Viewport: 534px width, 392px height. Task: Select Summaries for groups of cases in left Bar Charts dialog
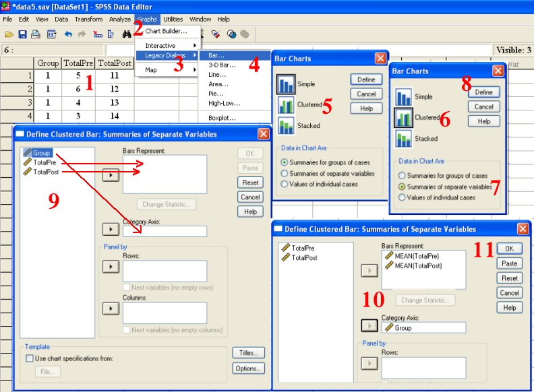tap(284, 162)
